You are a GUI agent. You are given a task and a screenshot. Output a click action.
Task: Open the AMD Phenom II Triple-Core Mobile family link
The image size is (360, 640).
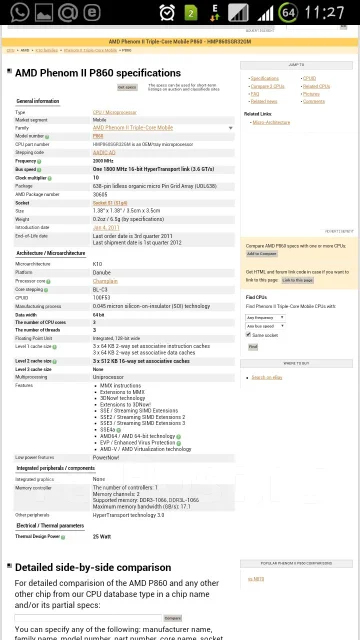tap(133, 128)
